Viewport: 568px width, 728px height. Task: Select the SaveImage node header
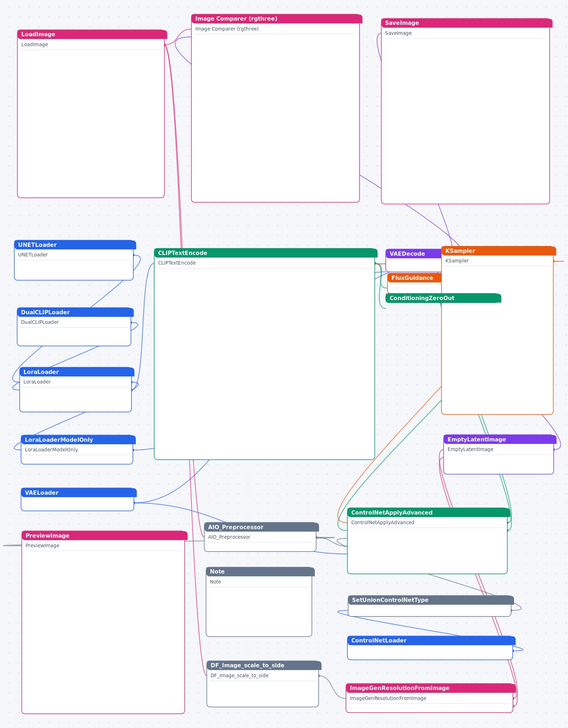click(467, 23)
